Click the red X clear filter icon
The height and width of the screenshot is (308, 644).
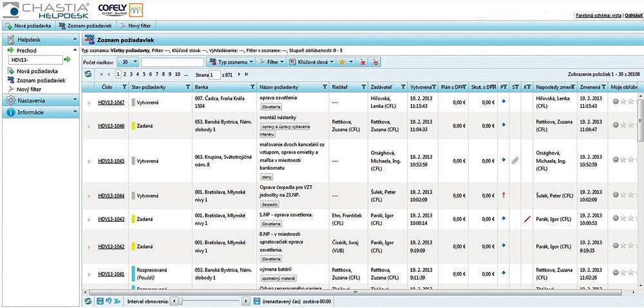(363, 62)
